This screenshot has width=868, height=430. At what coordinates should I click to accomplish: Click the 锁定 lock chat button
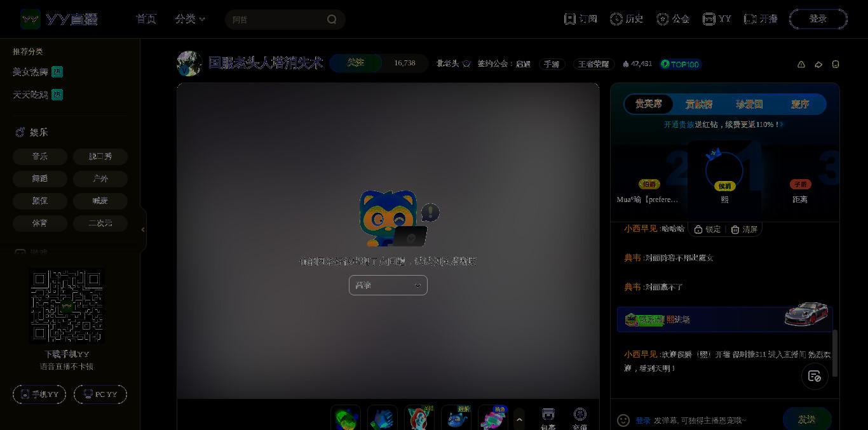click(x=707, y=229)
